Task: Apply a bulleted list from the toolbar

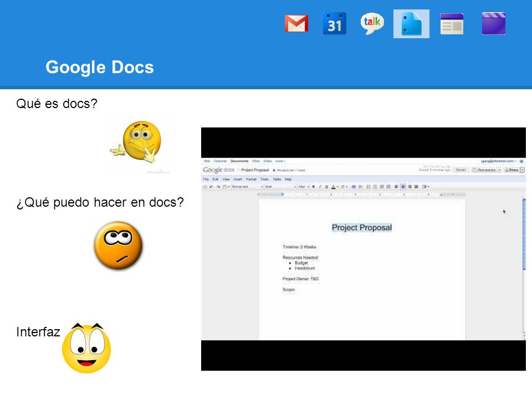Action: pyautogui.click(x=375, y=187)
